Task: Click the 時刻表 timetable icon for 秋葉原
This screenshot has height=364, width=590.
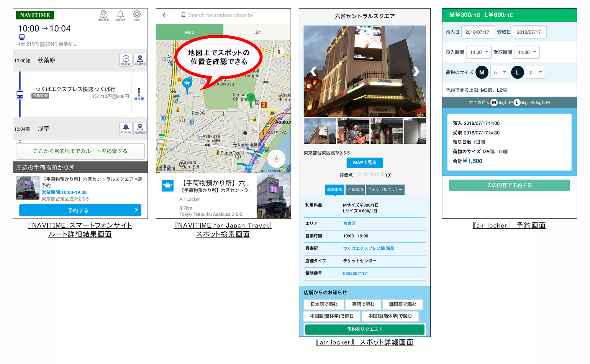Action: (x=126, y=60)
